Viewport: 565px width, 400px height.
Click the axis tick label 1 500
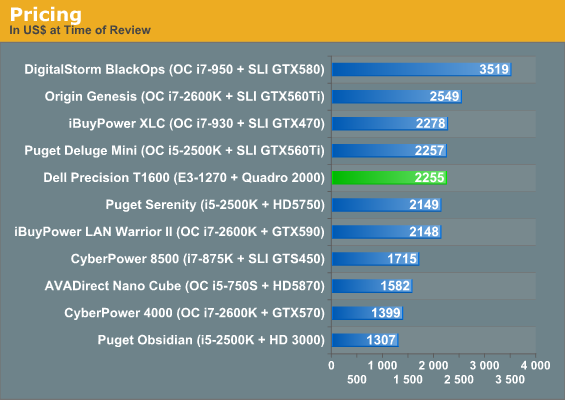(408, 379)
